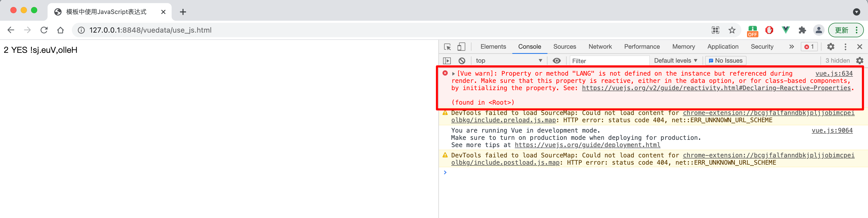Switch to the Sources tab

[564, 47]
